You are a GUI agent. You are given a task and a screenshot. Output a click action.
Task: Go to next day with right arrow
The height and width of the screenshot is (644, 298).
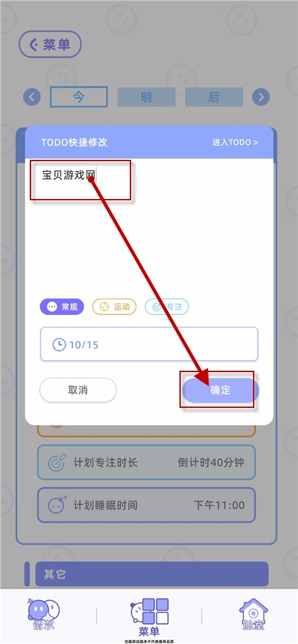coord(261,97)
